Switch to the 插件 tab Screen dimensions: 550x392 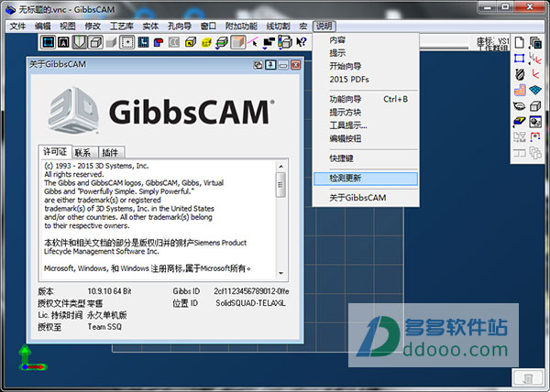111,152
